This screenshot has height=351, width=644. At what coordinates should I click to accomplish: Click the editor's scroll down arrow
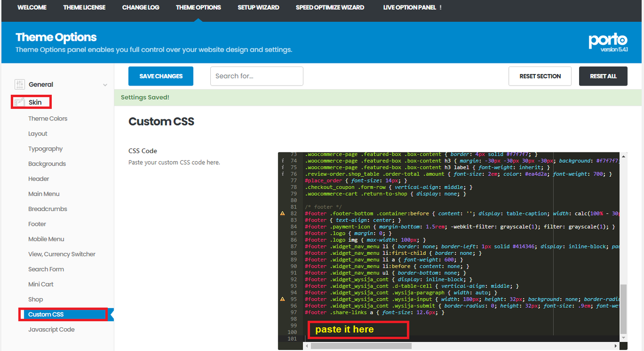624,337
